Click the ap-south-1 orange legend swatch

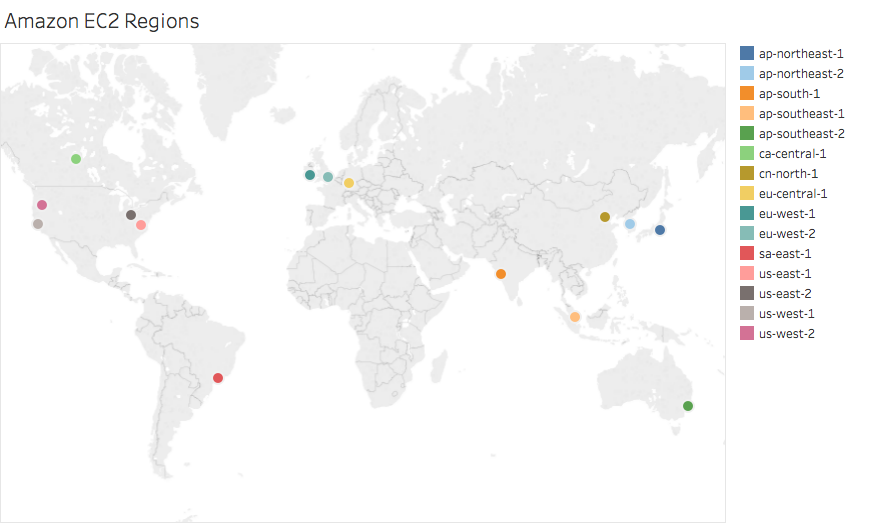click(x=747, y=93)
